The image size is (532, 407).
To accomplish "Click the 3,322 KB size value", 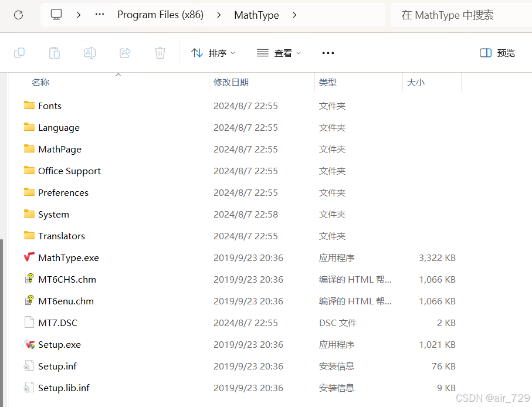I will click(437, 258).
